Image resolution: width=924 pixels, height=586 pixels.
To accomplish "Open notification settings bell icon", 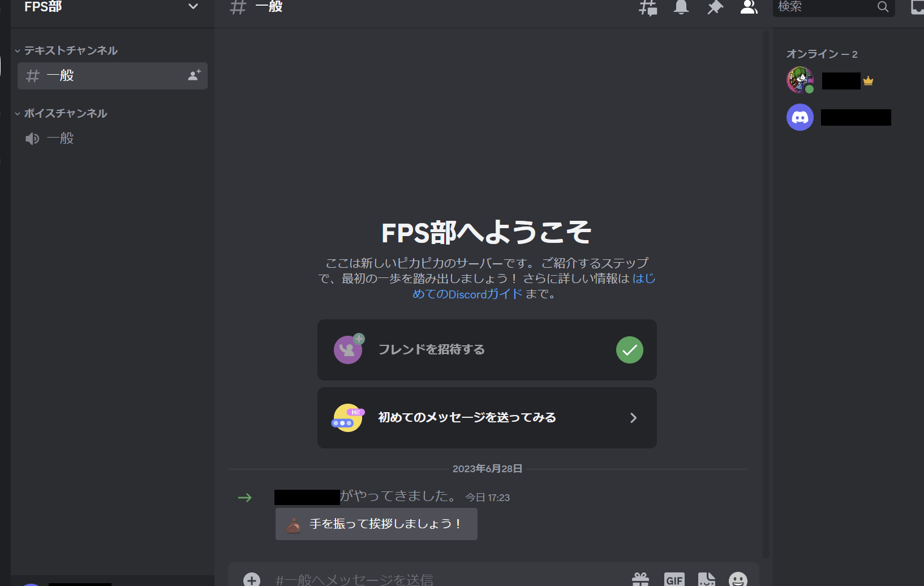I will (x=681, y=7).
